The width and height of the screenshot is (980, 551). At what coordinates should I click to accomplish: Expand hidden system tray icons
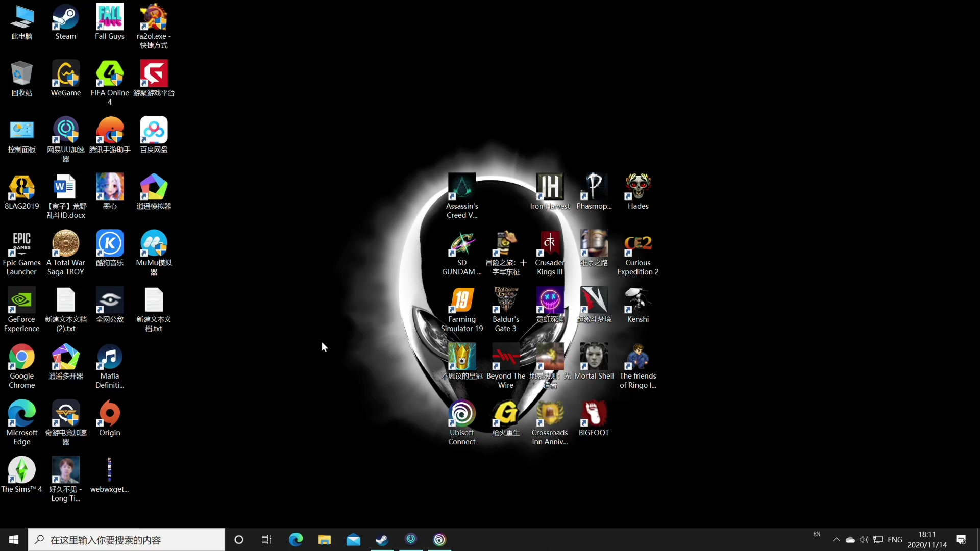click(836, 539)
